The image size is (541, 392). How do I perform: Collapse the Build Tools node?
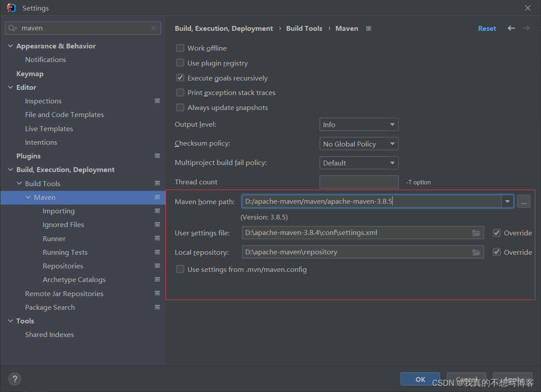pyautogui.click(x=19, y=183)
